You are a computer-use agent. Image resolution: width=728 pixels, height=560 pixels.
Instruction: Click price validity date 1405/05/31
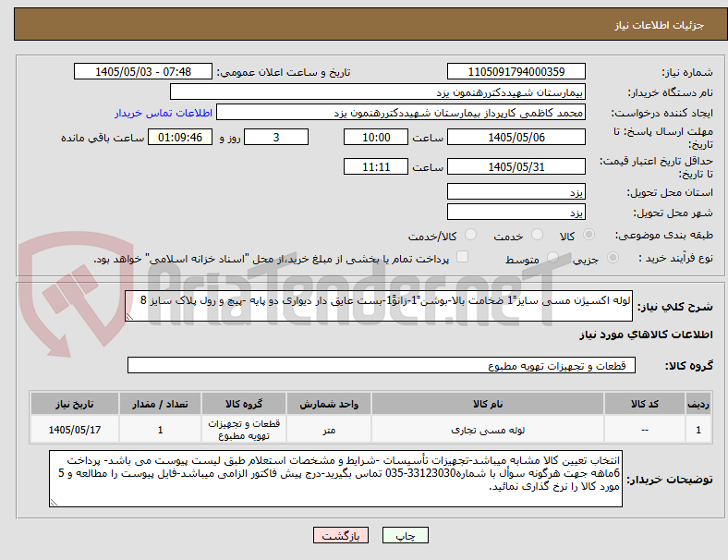tap(516, 166)
